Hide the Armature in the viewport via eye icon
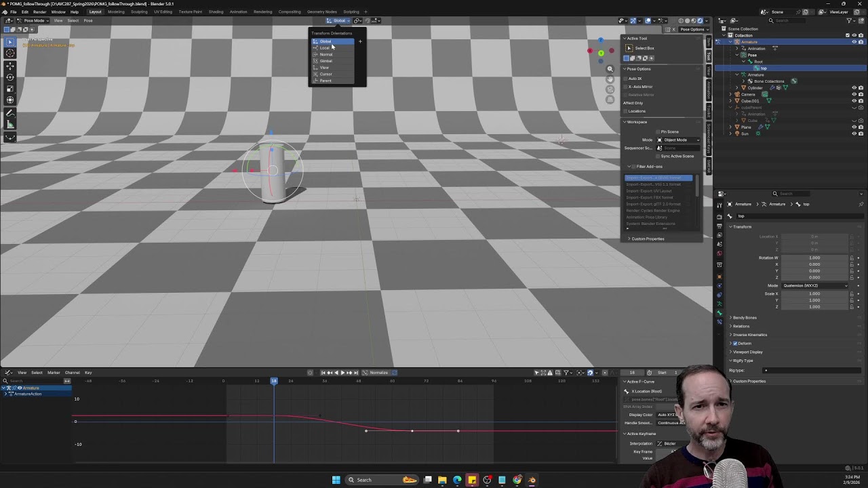The image size is (868, 488). (854, 42)
